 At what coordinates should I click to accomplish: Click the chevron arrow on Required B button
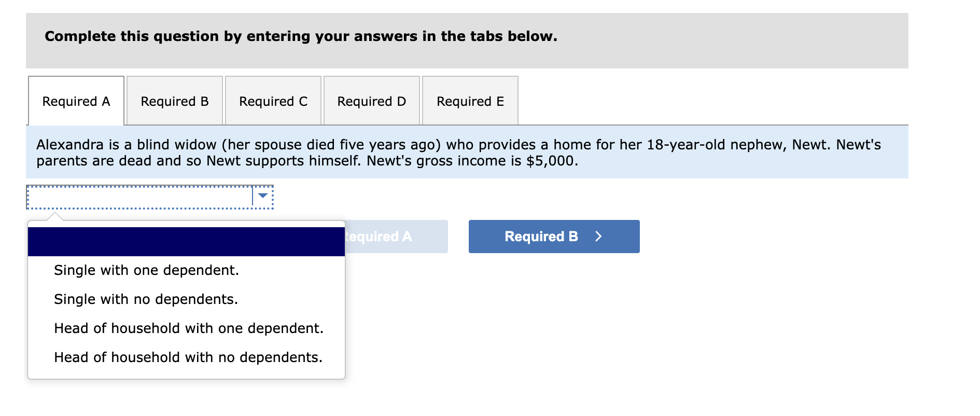pyautogui.click(x=598, y=237)
